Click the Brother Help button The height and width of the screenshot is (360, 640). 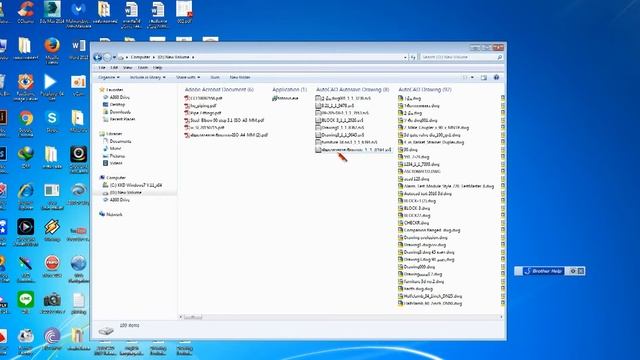pyautogui.click(x=544, y=271)
